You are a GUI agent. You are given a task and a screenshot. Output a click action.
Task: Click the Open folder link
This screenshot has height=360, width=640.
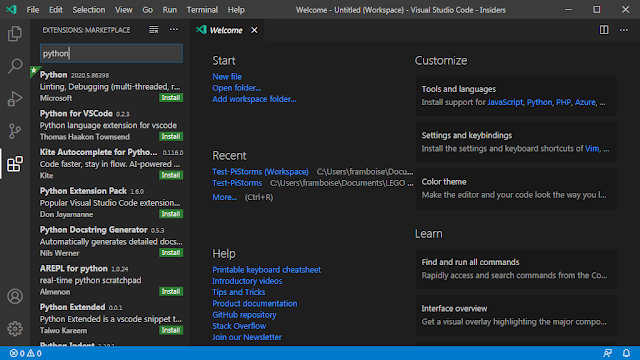(236, 88)
